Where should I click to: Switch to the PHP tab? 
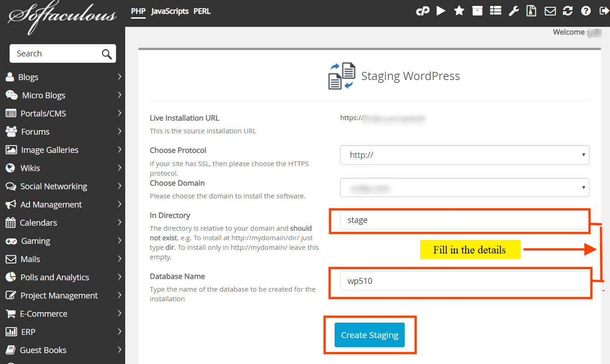click(x=138, y=11)
